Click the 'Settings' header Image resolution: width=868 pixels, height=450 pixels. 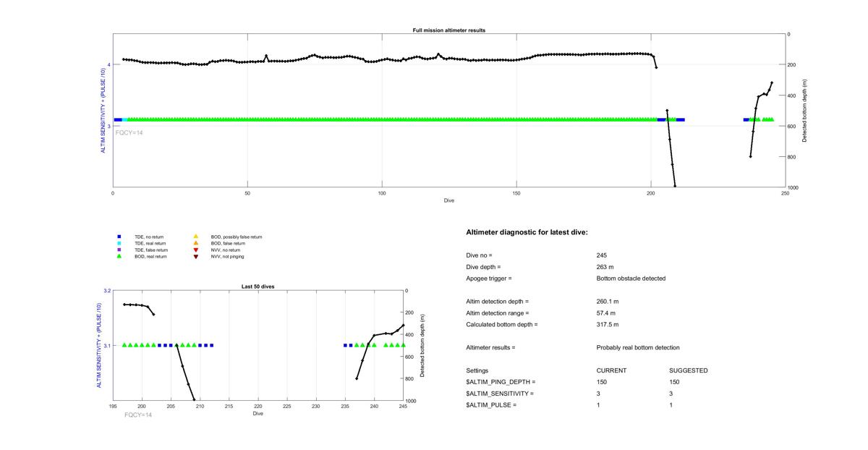477,370
